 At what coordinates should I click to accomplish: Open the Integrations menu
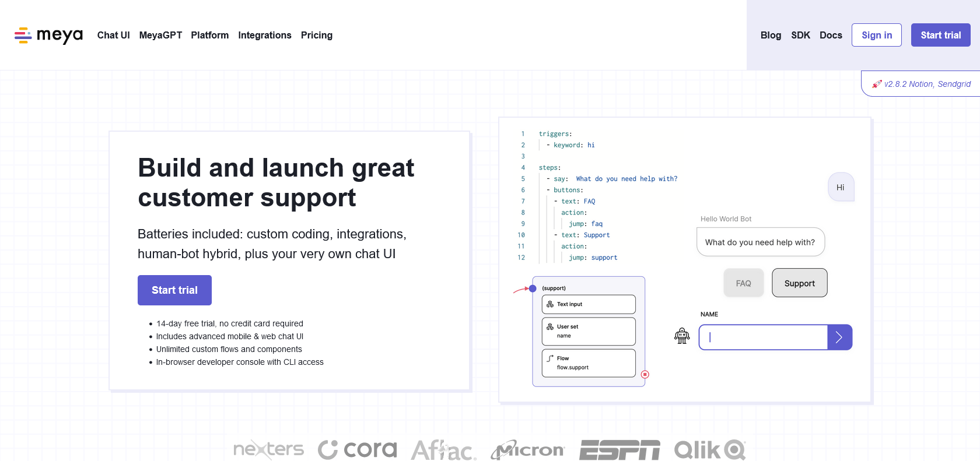[265, 35]
